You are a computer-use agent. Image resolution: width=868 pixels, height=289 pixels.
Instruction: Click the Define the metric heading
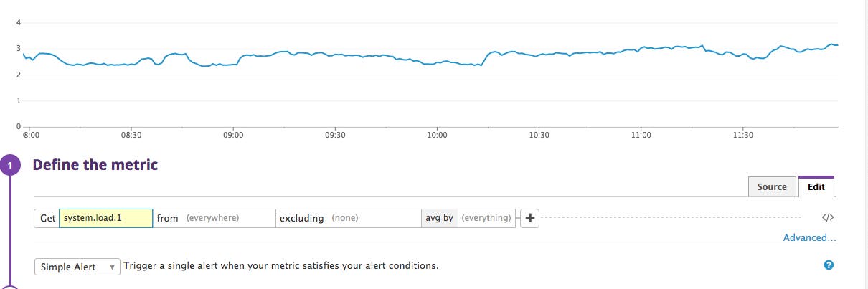click(95, 165)
